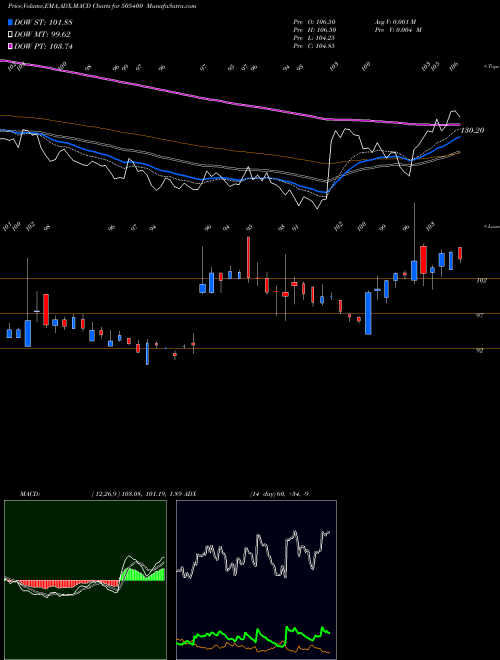Click the magenta DOW PT legend swatch
This screenshot has width=500, height=660.
(x=10, y=46)
